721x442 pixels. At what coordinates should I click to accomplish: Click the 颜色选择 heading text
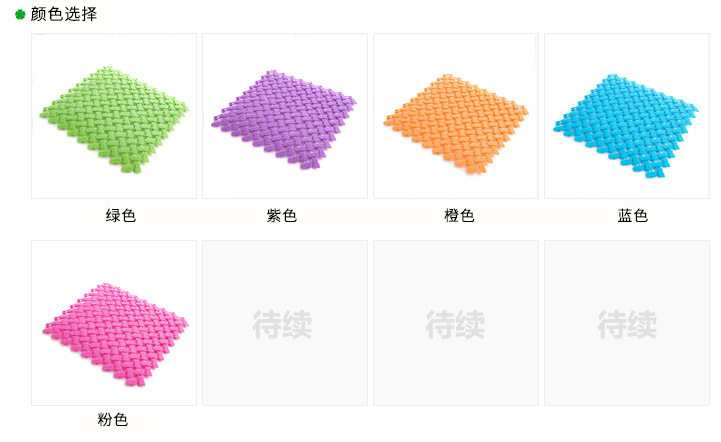pos(64,14)
